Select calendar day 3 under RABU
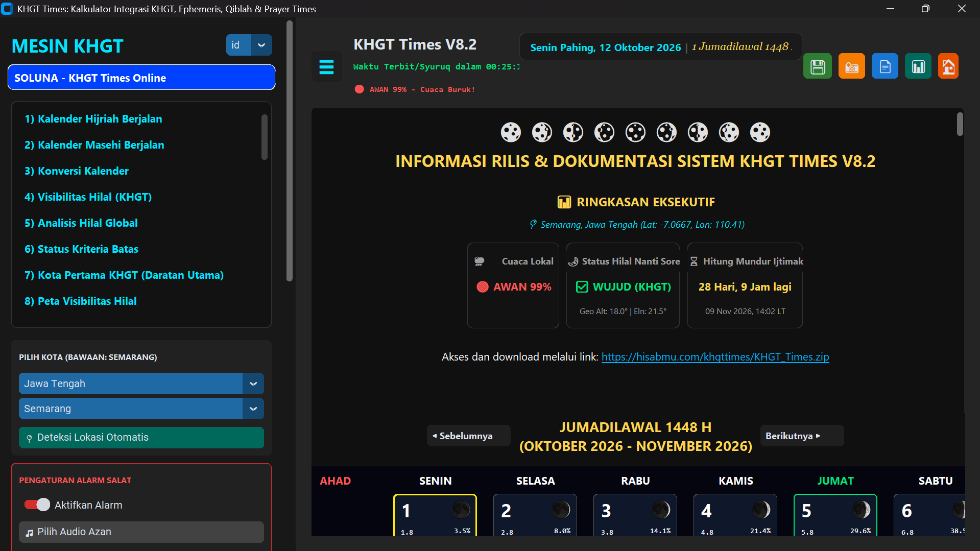 coord(635,515)
